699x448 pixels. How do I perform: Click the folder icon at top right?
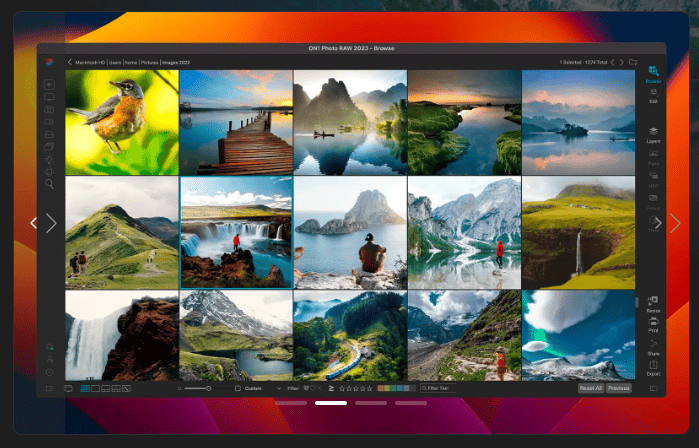tap(633, 62)
